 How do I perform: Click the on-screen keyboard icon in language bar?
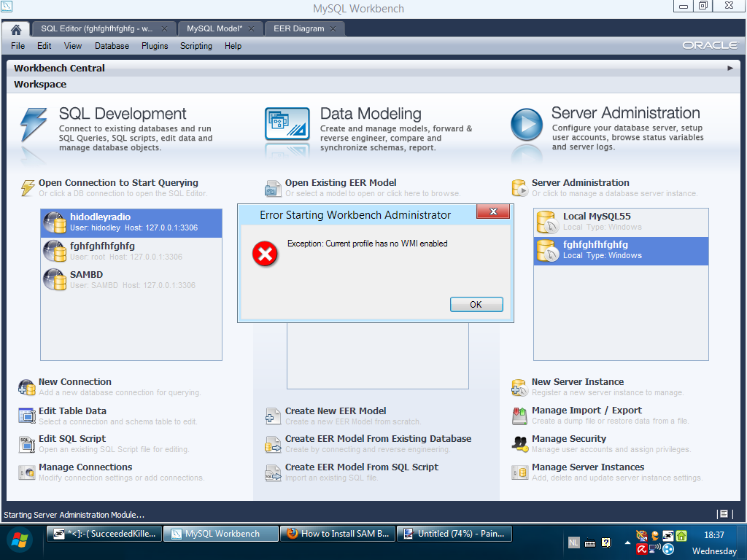coord(589,542)
